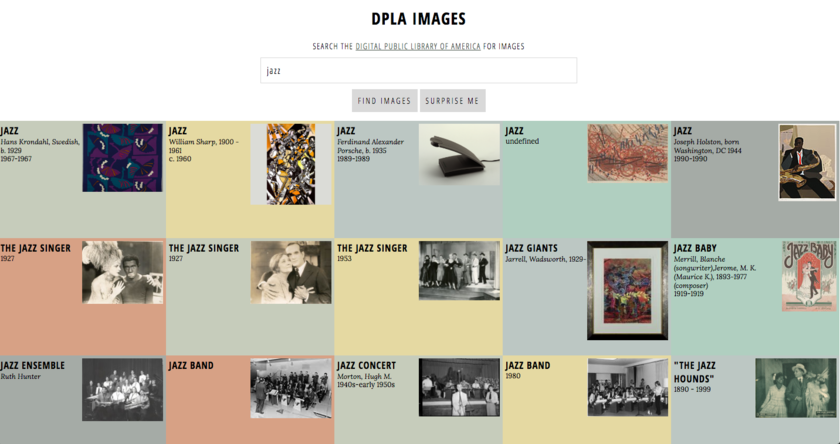Open the first Jazz Singer 1927 thumbnail
The width and height of the screenshot is (840, 444).
click(x=123, y=272)
